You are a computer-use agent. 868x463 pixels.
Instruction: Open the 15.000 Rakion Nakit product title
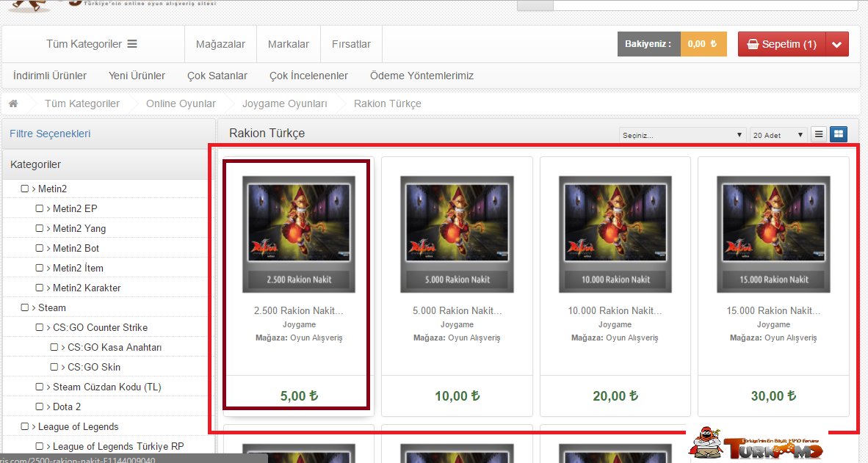coord(773,311)
